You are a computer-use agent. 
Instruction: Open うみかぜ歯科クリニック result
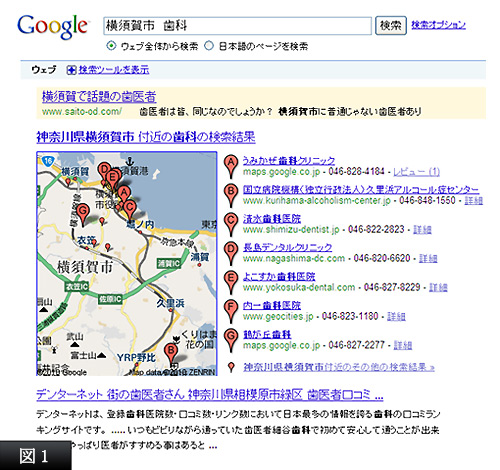point(289,161)
